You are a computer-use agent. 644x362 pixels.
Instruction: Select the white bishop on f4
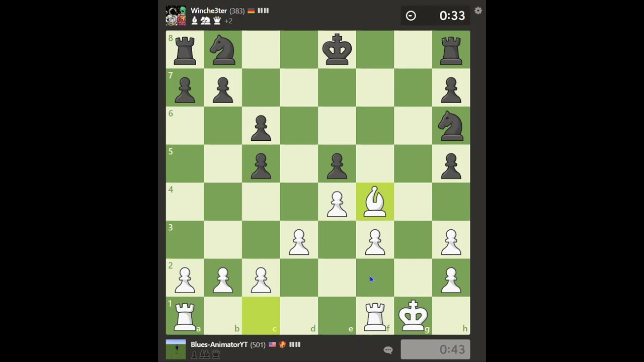[x=375, y=202]
